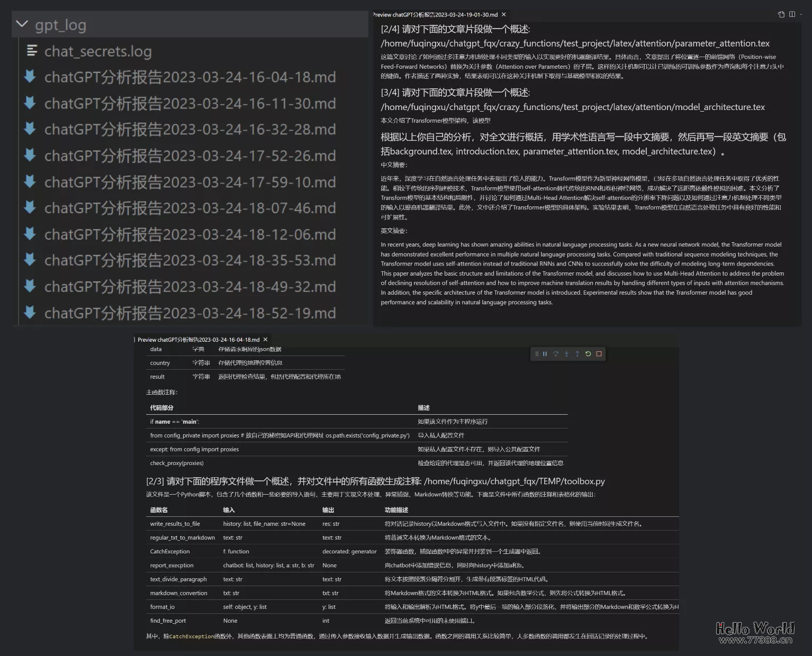
Task: Click the CatchException function name cell
Action: tap(170, 551)
